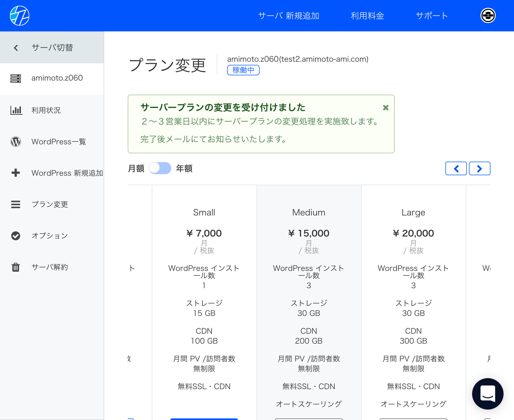Click the 300 GB CDN value
This screenshot has height=420, width=514.
click(413, 341)
